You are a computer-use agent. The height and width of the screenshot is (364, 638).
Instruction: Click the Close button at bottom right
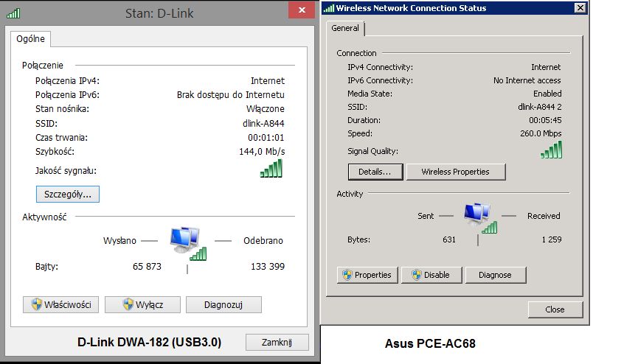[555, 309]
